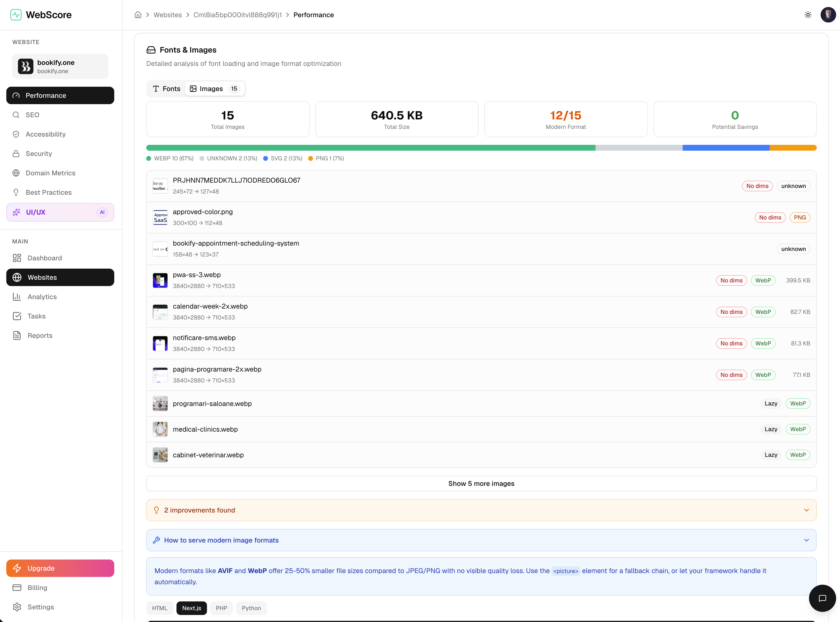Switch framework snippet to PHP
Viewport: 840px width, 622px height.
pyautogui.click(x=221, y=608)
